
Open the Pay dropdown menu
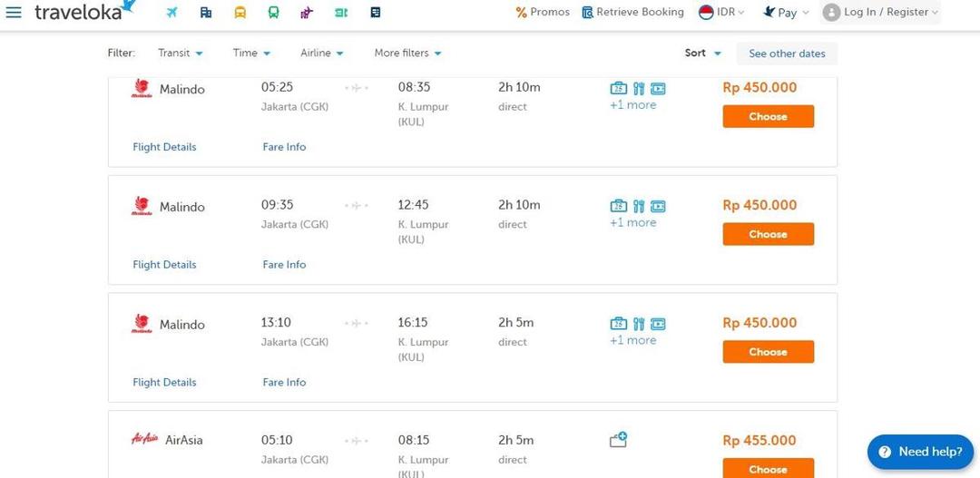tap(786, 13)
